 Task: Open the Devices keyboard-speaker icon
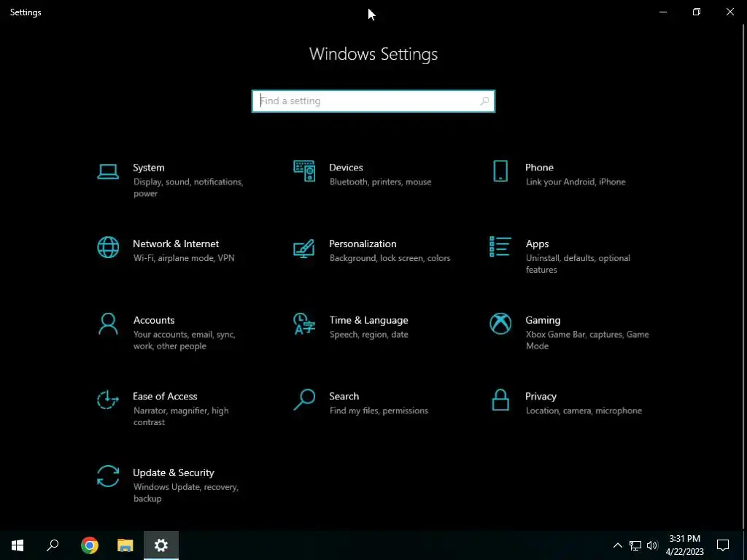(x=304, y=171)
